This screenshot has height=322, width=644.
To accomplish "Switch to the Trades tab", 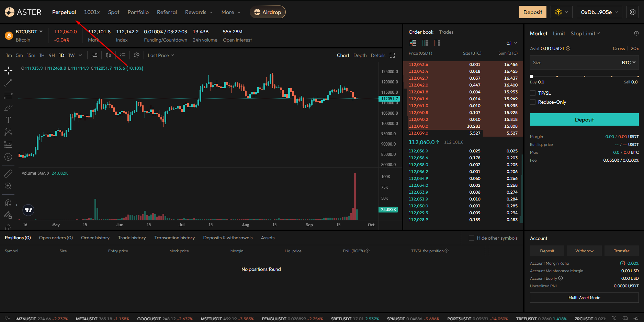I will coord(446,32).
